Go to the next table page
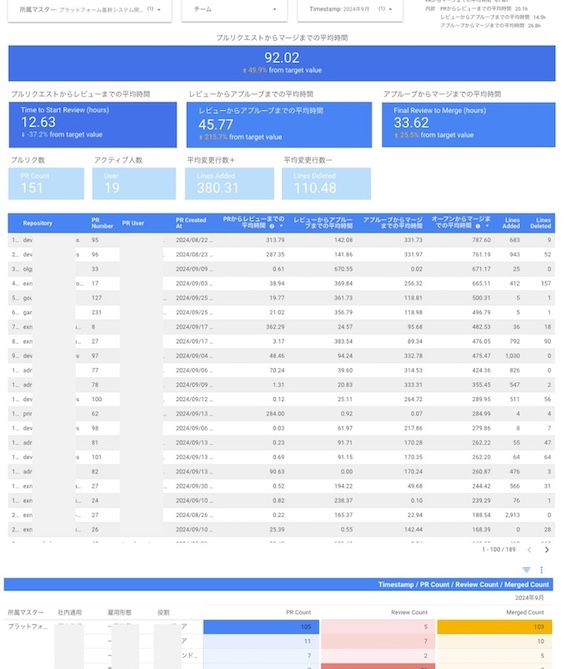The width and height of the screenshot is (567, 669). click(x=547, y=550)
